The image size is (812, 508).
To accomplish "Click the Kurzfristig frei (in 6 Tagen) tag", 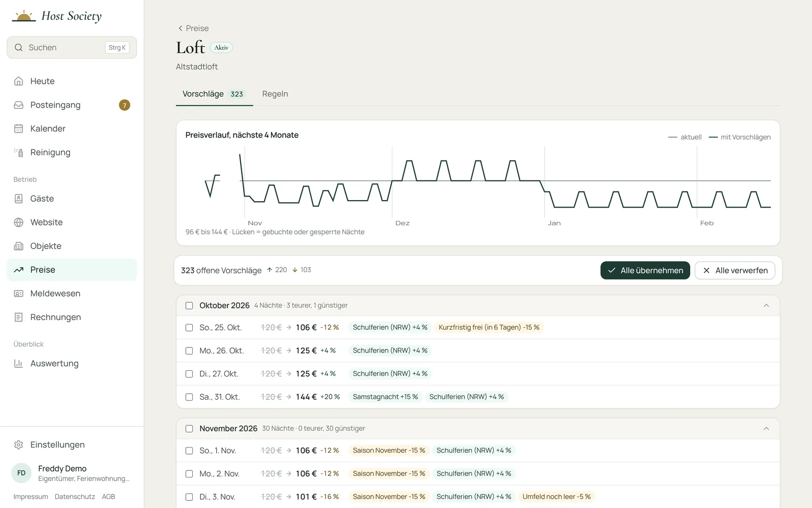I will click(489, 328).
